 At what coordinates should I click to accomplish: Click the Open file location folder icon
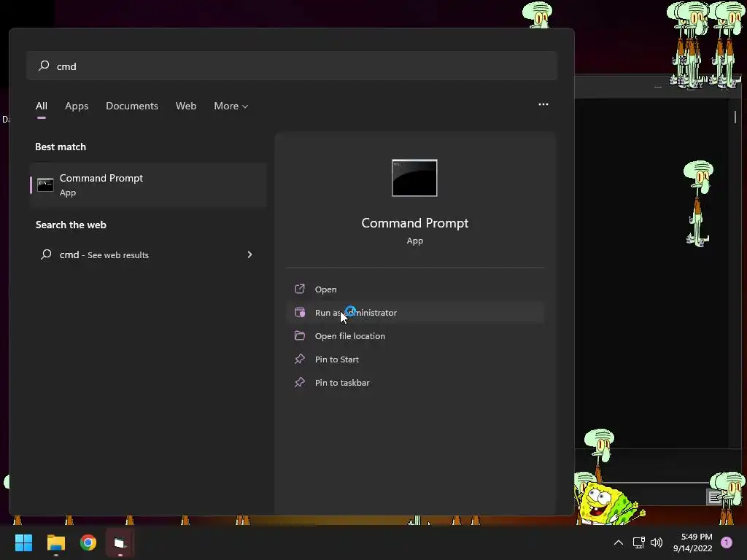tap(300, 335)
